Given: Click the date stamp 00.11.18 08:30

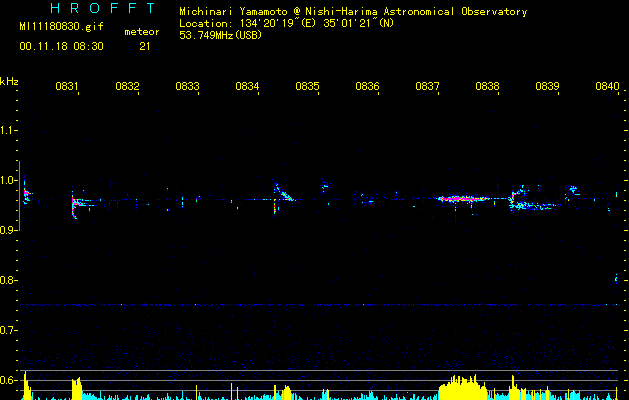Looking at the screenshot, I should 61,46.
